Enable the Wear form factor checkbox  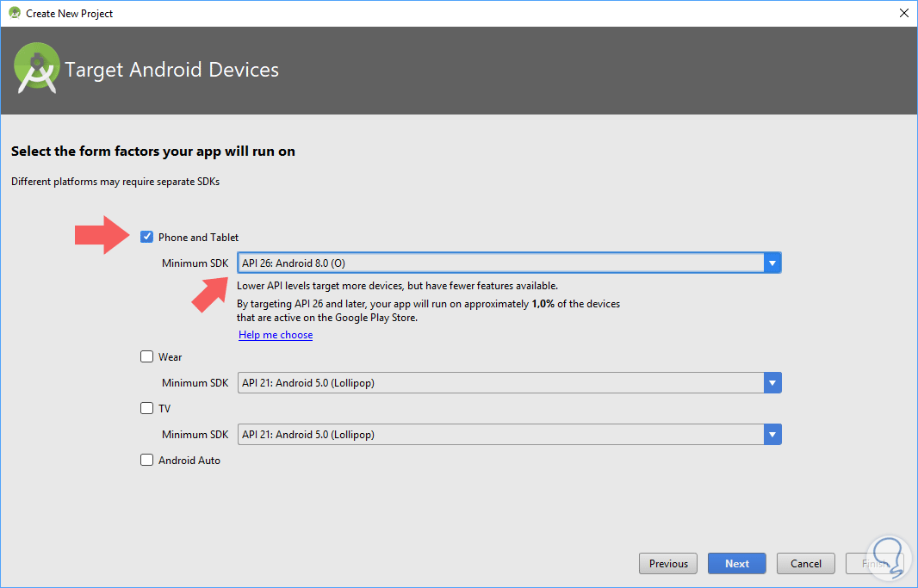pyautogui.click(x=147, y=356)
